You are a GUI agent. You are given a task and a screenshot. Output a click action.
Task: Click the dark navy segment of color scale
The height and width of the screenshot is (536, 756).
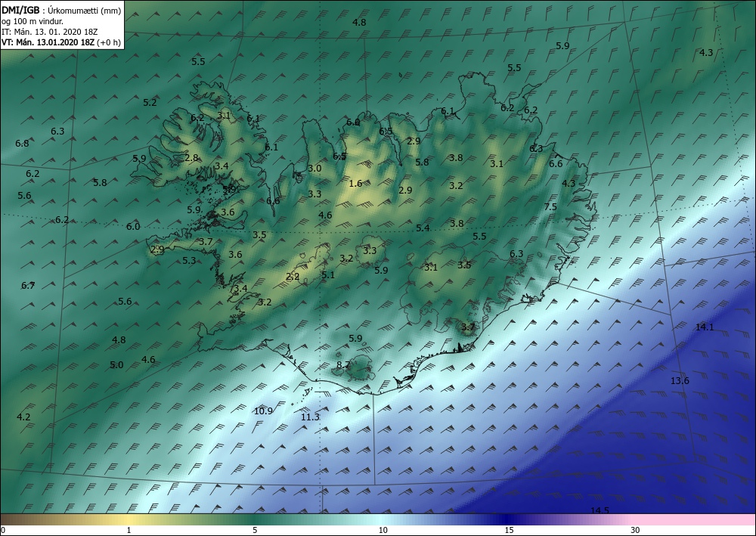507,519
